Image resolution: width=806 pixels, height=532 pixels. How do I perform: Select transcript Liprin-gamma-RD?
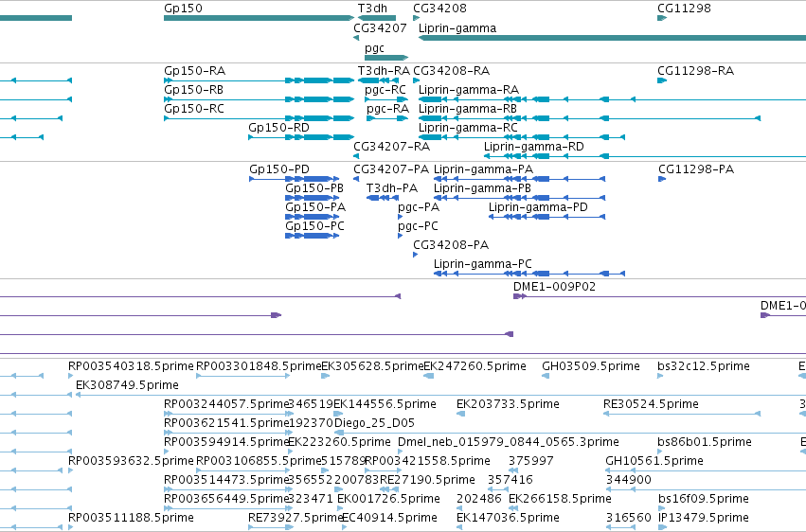[x=645, y=156]
